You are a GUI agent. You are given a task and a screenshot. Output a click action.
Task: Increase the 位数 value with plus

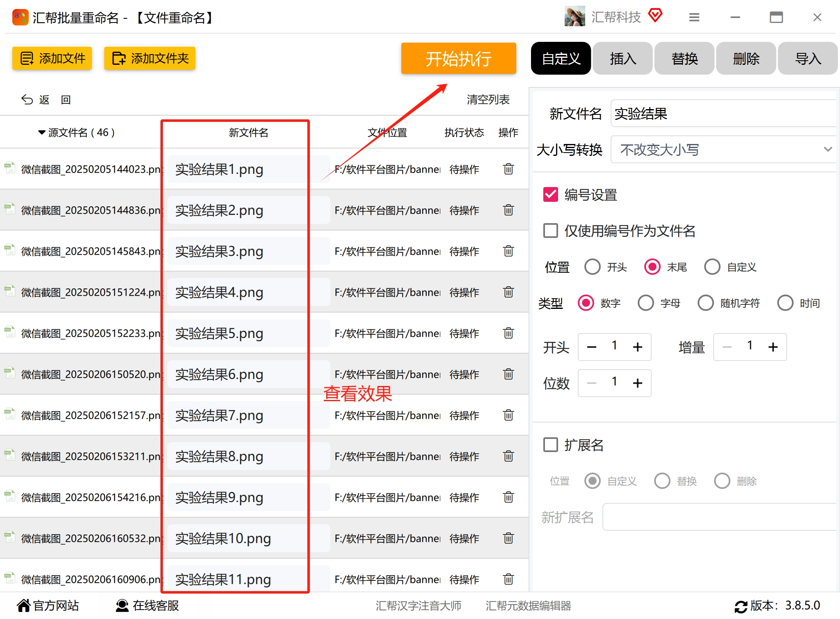click(x=637, y=383)
